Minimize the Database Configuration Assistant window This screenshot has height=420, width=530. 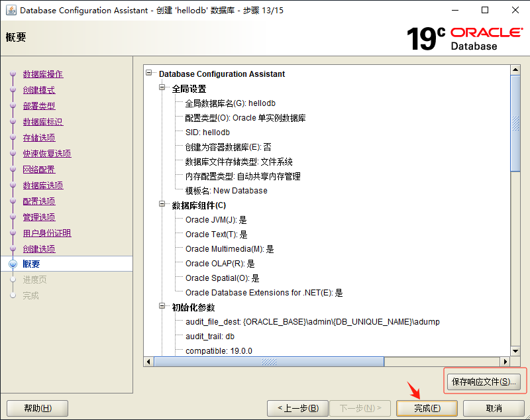click(455, 10)
